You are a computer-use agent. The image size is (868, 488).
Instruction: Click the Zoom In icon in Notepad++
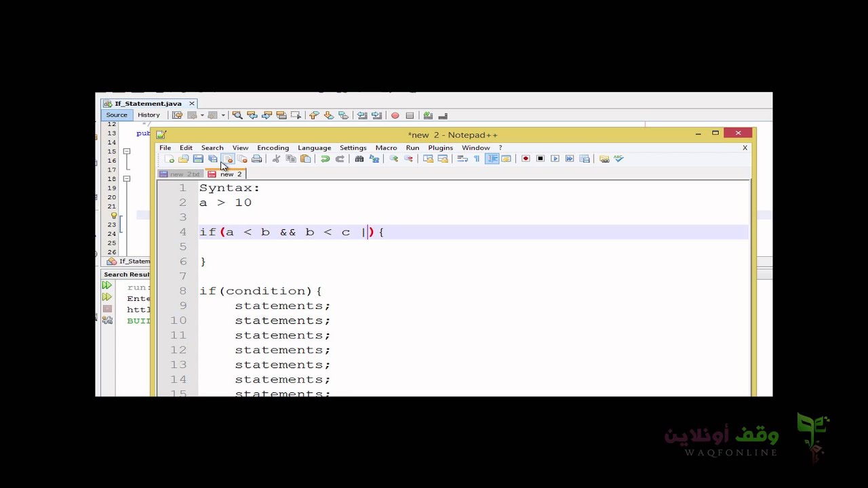click(393, 159)
